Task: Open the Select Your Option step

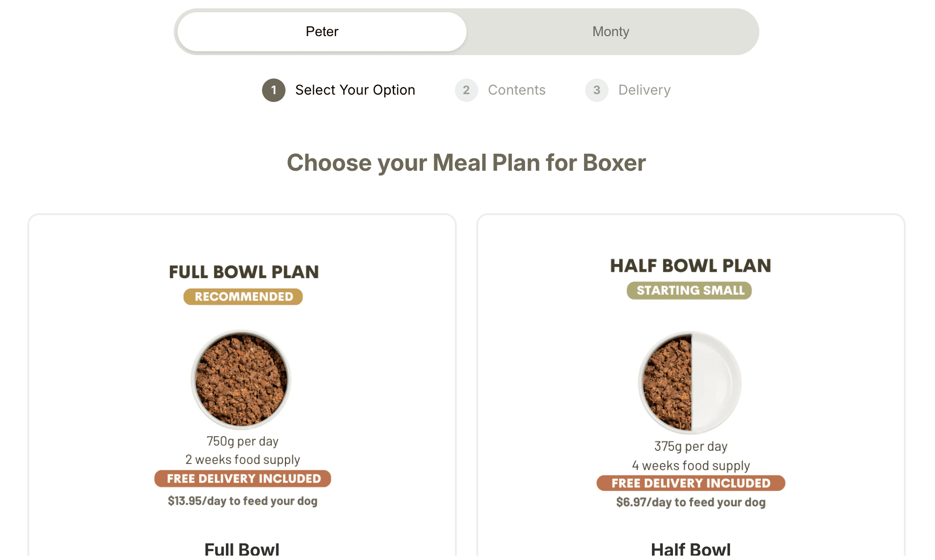Action: (355, 90)
